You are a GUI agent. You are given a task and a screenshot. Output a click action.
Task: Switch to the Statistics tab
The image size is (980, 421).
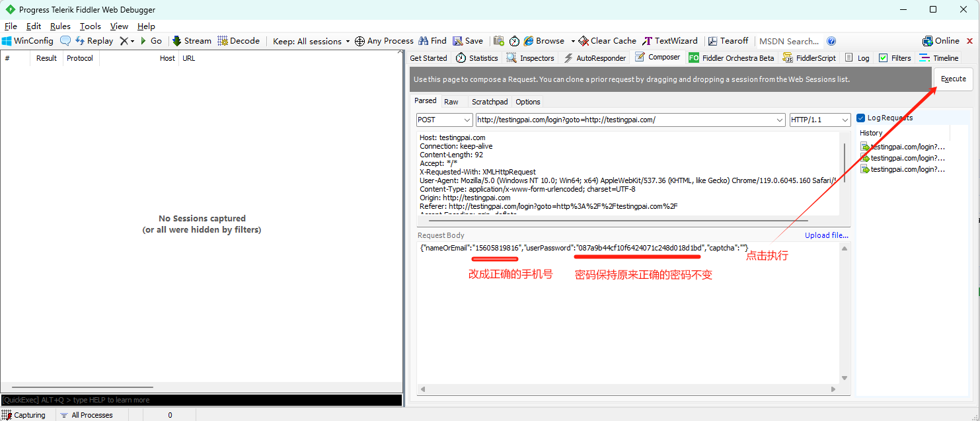click(476, 58)
